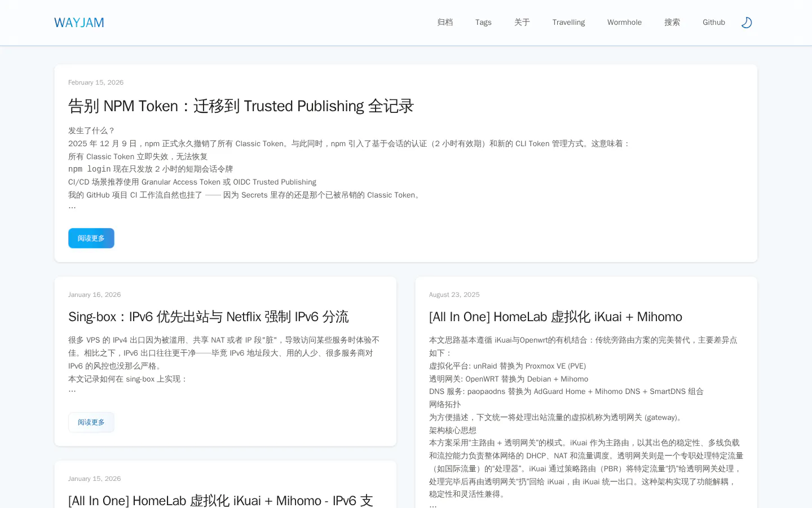Screen dimensions: 812x508
Task: Click 阅读更多 under the NPM Token post
Action: point(91,238)
